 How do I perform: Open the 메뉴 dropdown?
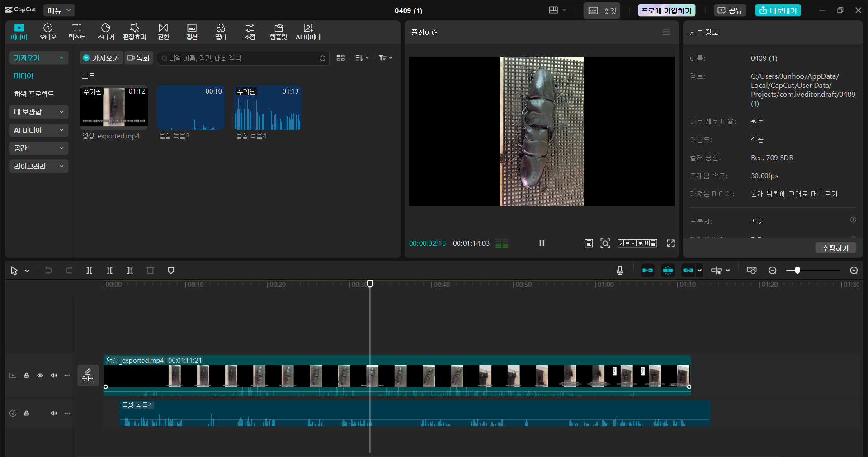59,10
